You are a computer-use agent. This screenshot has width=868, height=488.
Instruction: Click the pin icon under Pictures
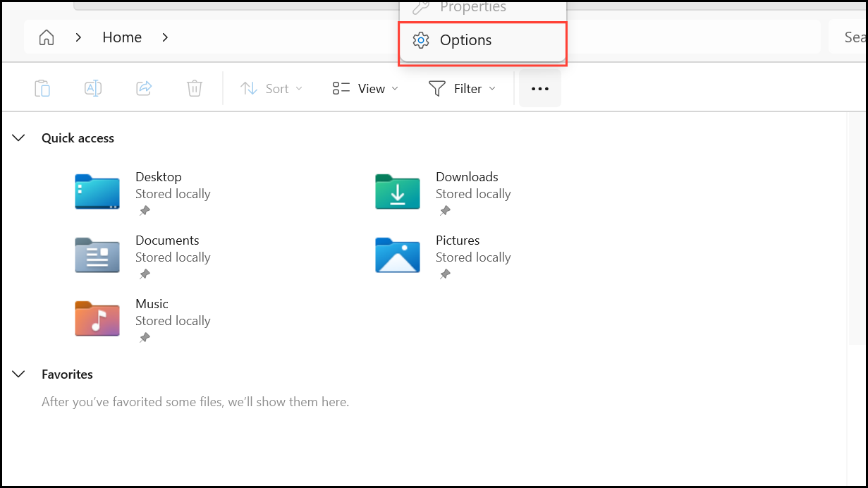[x=445, y=274]
